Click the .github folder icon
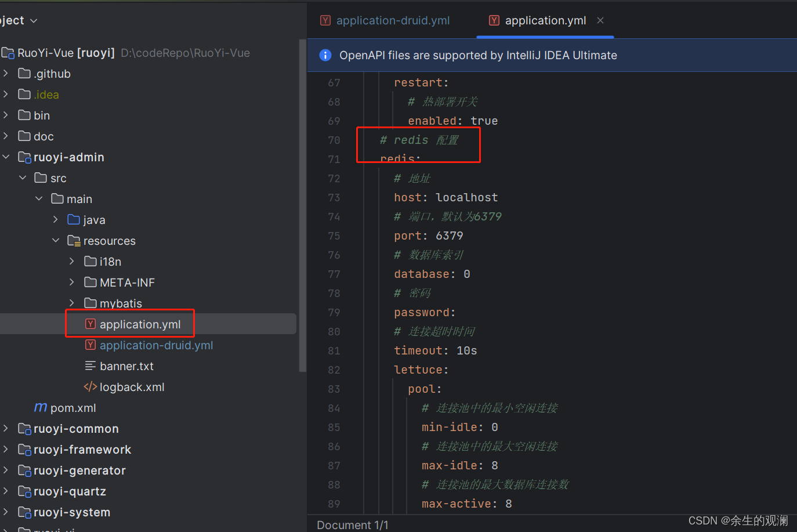The image size is (797, 532). 24,74
